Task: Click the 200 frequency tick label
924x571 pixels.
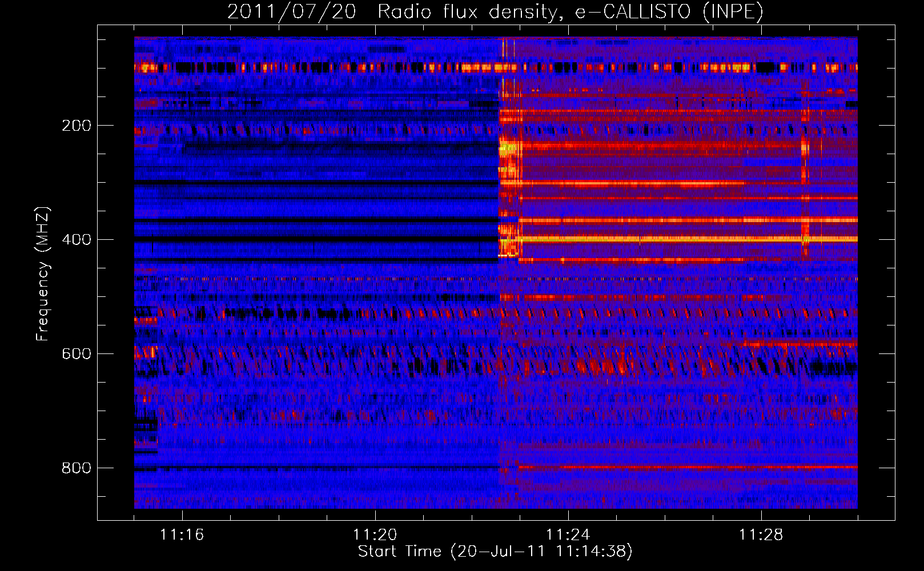Action: [x=77, y=125]
